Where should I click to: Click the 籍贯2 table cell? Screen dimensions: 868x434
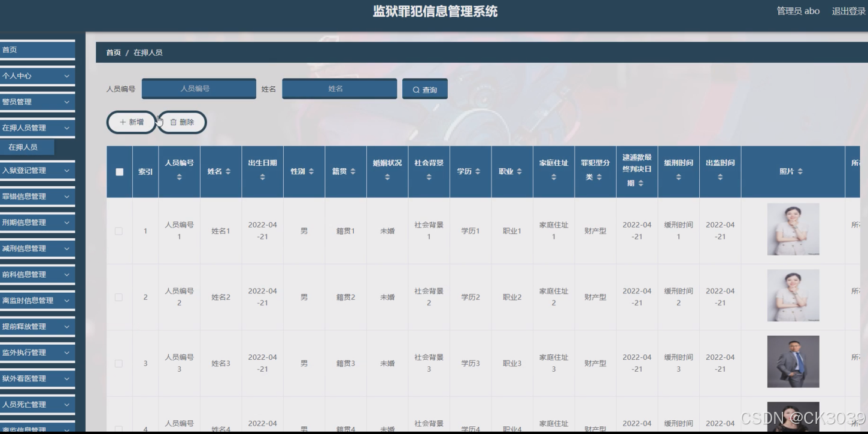coord(346,297)
